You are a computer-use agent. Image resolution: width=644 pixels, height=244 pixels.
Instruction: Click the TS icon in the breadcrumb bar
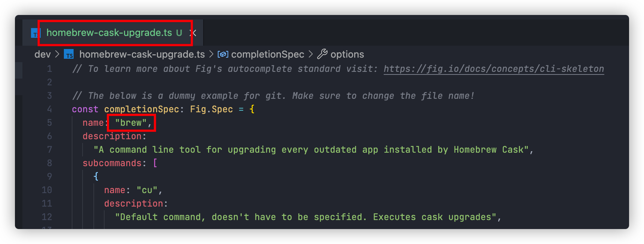[x=69, y=55]
